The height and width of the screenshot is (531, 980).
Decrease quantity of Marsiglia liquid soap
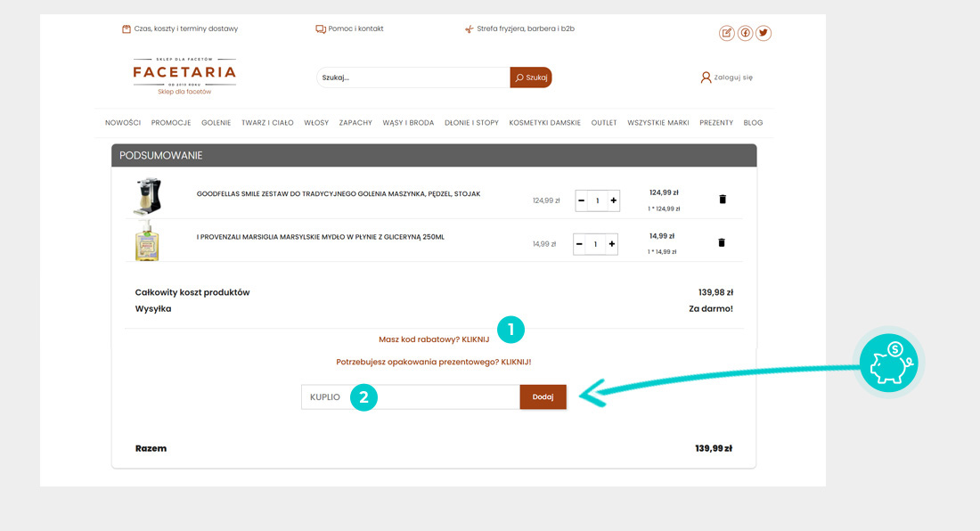(x=580, y=244)
